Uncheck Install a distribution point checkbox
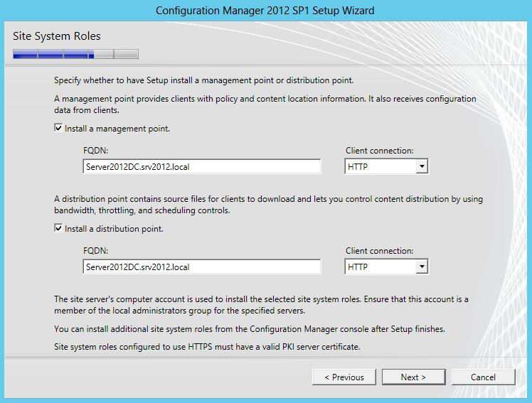This screenshot has height=403, width=532. point(58,228)
